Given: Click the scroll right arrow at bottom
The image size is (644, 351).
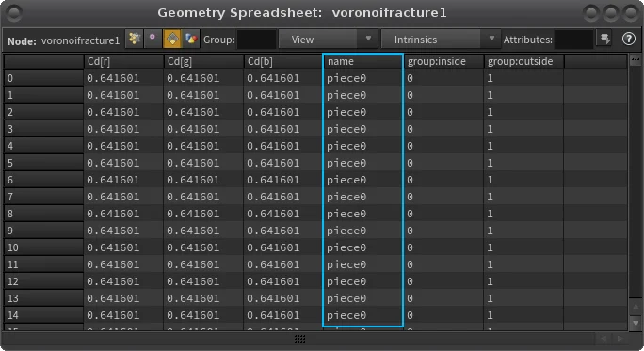Looking at the screenshot, I should [620, 338].
